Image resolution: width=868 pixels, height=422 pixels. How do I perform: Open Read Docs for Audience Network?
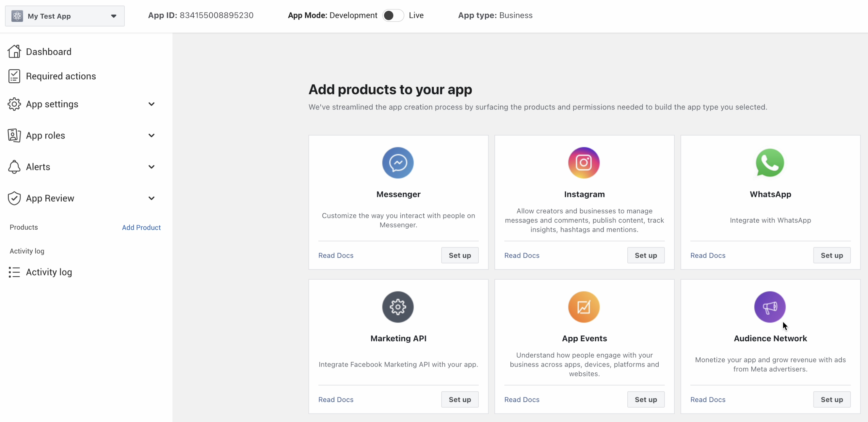click(708, 399)
